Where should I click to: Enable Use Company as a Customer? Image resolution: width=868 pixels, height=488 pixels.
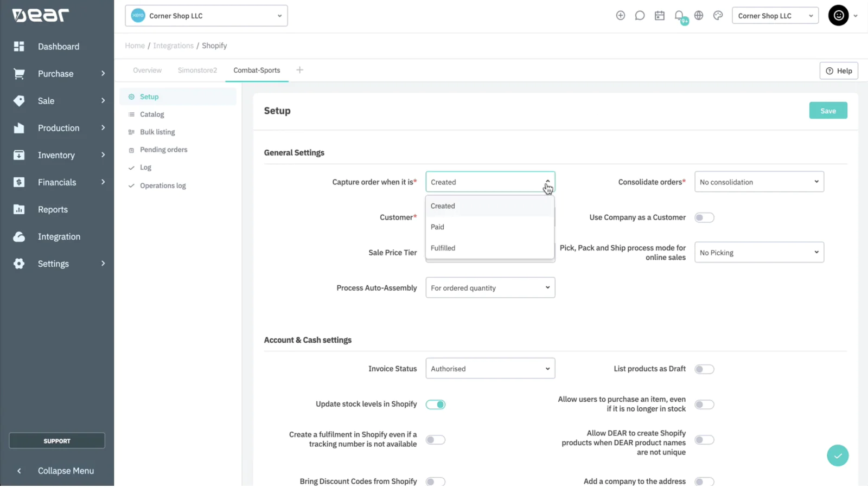(704, 217)
